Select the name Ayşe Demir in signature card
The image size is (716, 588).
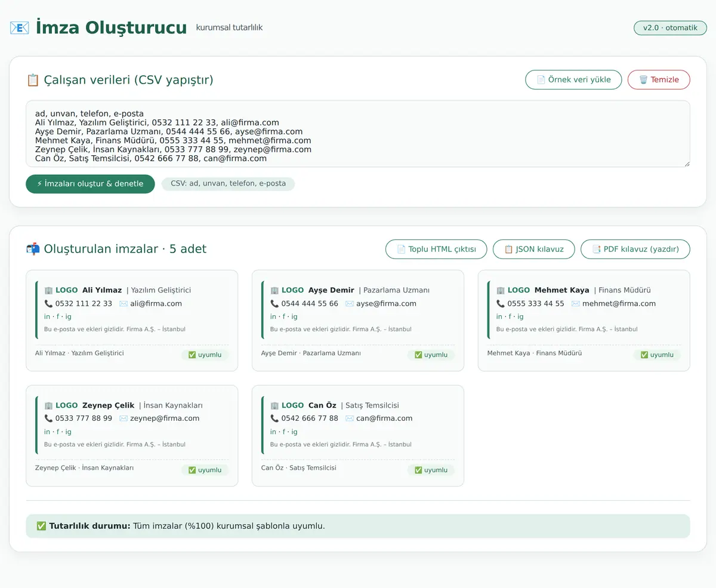331,290
